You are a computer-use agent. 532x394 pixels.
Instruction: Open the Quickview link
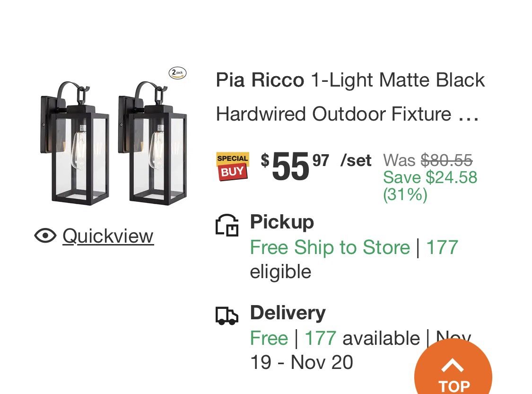pos(108,236)
